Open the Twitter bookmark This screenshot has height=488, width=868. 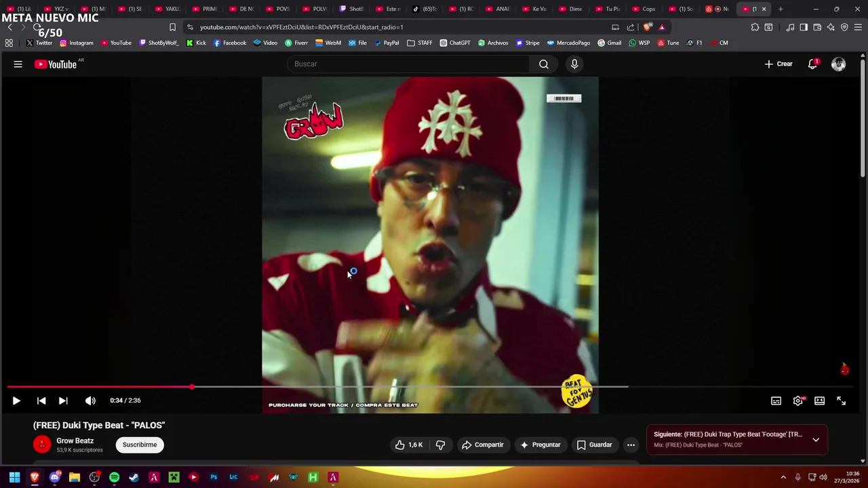click(x=39, y=43)
